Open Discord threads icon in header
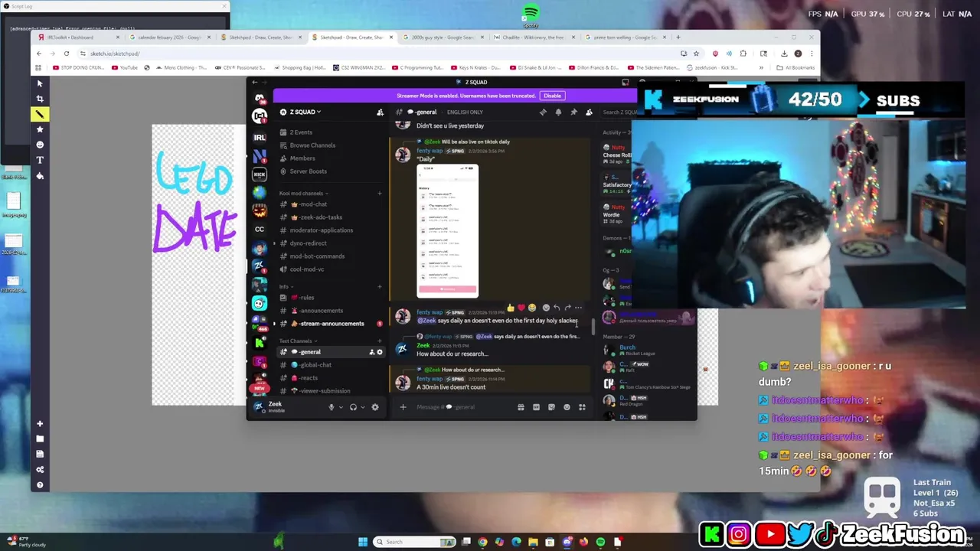980x551 pixels. pyautogui.click(x=543, y=112)
